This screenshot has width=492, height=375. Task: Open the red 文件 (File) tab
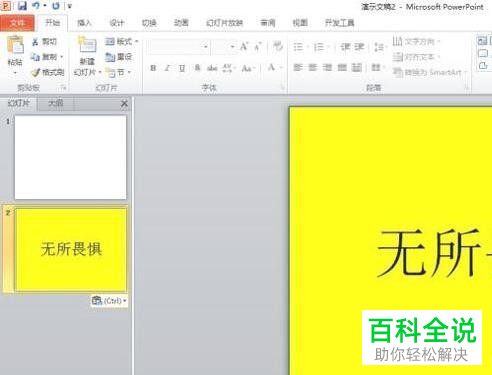17,23
